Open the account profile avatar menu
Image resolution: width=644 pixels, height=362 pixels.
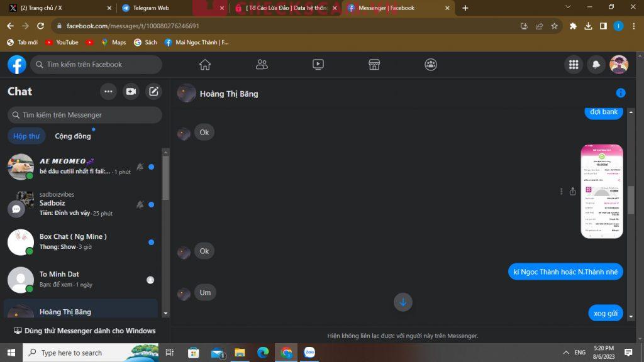click(619, 65)
